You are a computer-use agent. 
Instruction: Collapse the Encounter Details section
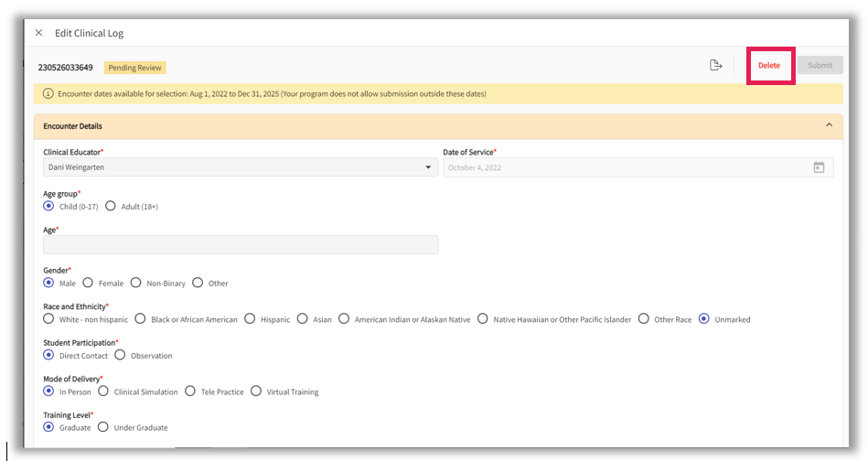829,125
